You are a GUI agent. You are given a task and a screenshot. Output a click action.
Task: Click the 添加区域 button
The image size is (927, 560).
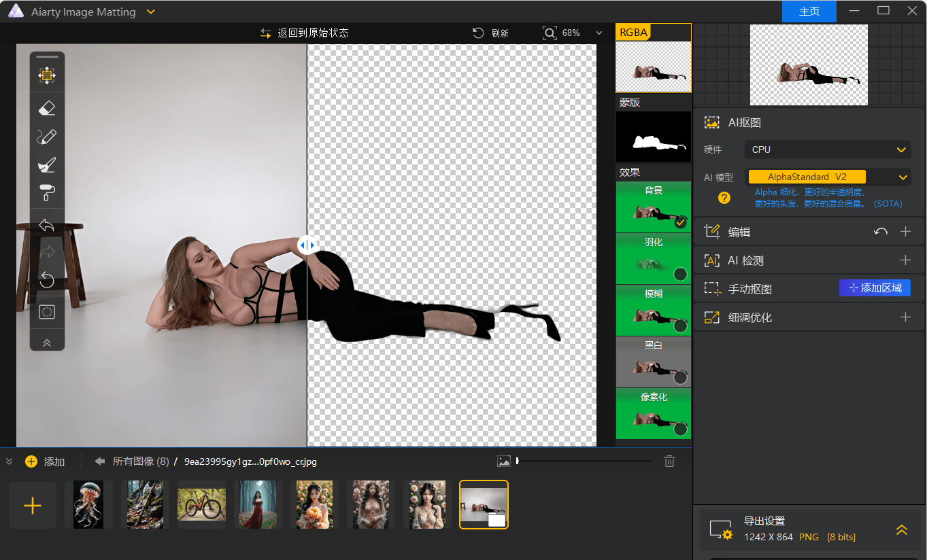click(875, 288)
